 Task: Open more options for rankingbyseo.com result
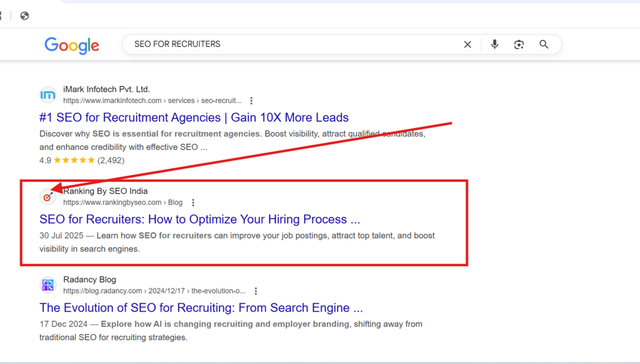[193, 202]
